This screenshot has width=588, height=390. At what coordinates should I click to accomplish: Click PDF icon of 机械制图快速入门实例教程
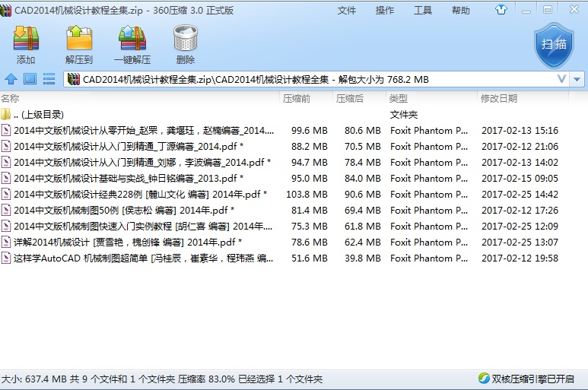point(5,227)
